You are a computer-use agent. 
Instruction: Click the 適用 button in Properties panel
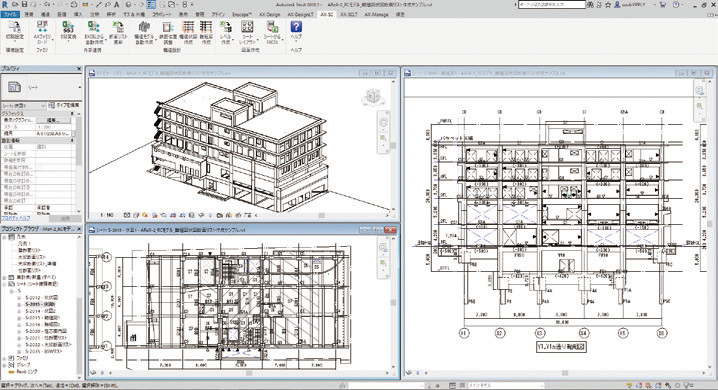tap(65, 219)
